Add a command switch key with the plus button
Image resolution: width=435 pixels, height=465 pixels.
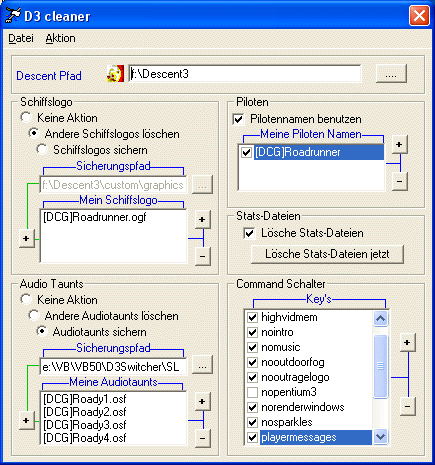[407, 343]
